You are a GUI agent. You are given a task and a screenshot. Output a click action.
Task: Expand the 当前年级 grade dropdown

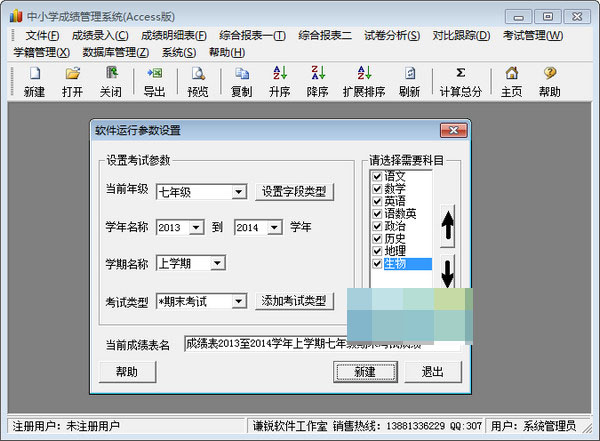[238, 192]
